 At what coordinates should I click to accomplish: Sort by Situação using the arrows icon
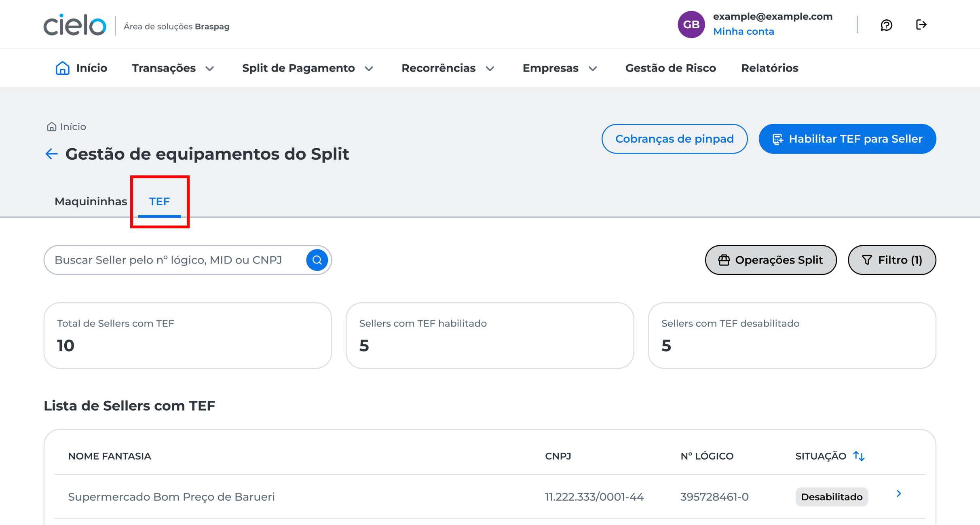click(859, 456)
